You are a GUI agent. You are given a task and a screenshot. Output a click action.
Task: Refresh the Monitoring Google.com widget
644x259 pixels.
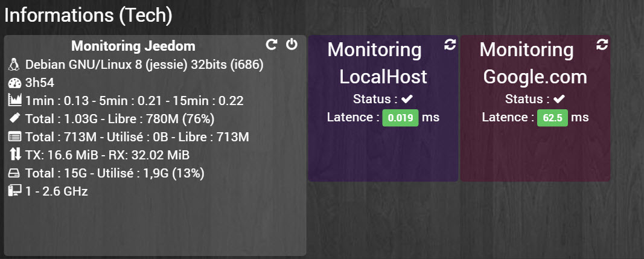(x=602, y=45)
